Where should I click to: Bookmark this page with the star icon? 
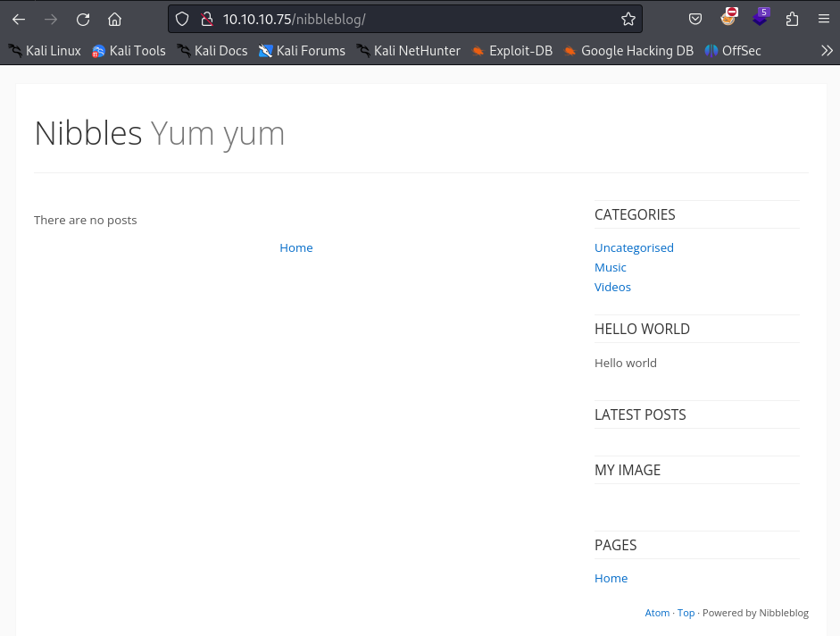click(628, 20)
